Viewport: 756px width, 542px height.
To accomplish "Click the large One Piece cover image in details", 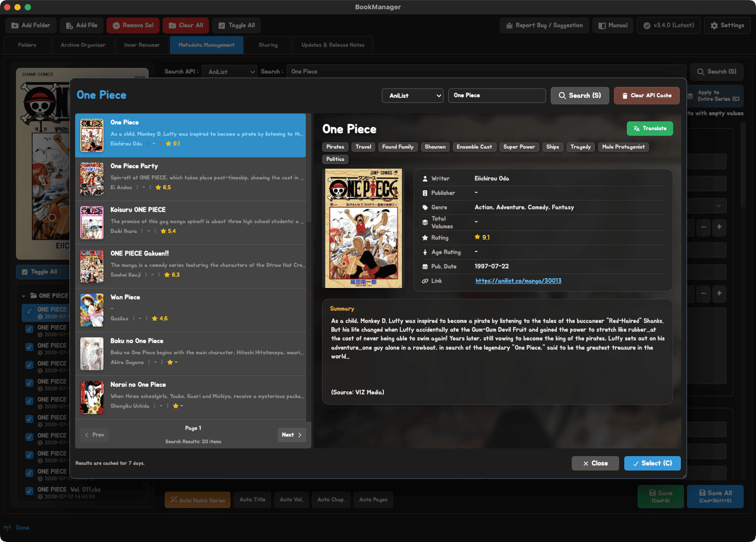I will (364, 228).
